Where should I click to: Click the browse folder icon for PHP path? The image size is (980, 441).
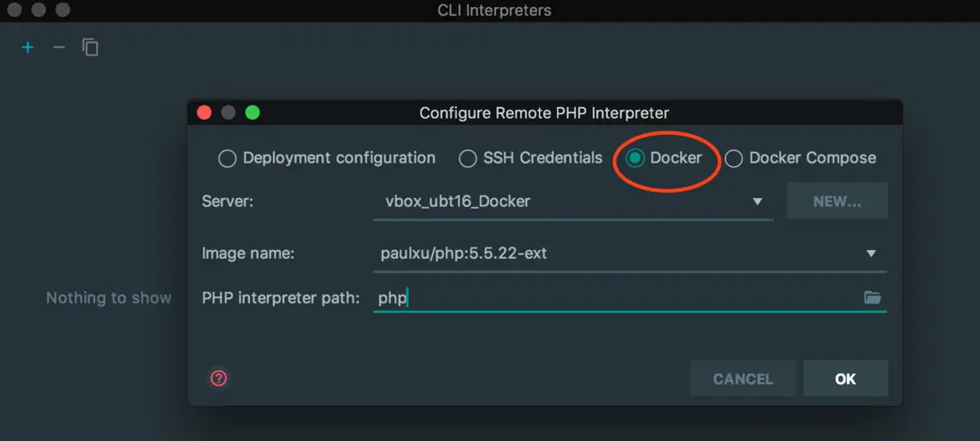(872, 297)
